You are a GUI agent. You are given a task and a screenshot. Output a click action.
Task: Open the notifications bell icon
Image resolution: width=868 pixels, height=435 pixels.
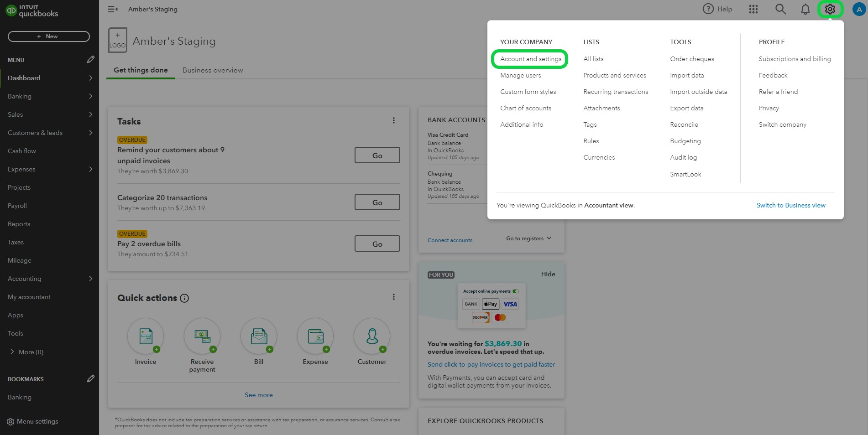pos(805,9)
